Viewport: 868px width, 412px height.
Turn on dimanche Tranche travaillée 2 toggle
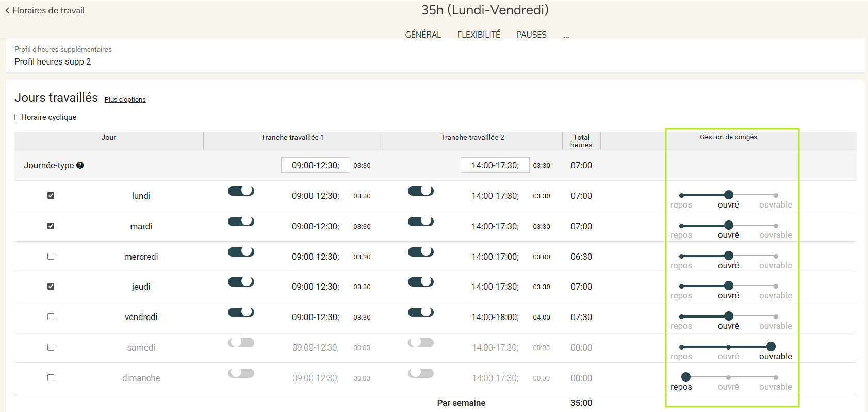click(x=420, y=373)
